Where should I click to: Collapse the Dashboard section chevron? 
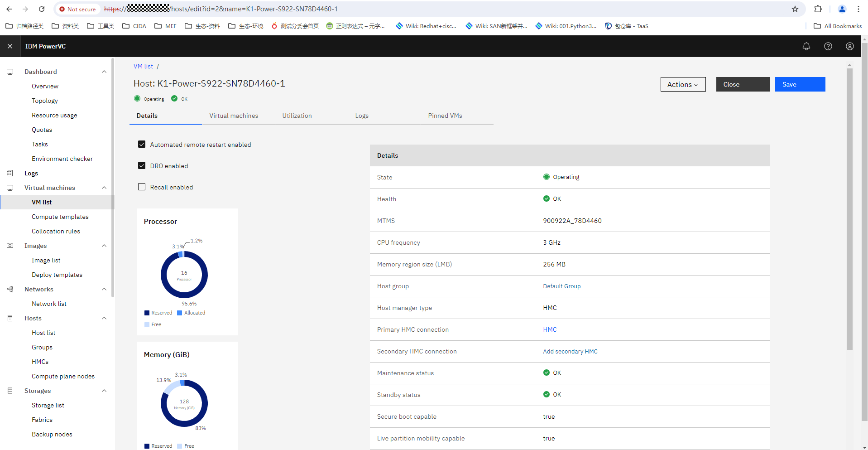pyautogui.click(x=104, y=72)
